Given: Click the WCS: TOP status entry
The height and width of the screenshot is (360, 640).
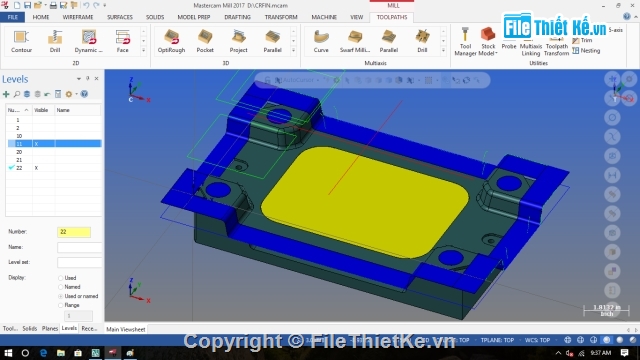Looking at the screenshot, I should tap(537, 340).
